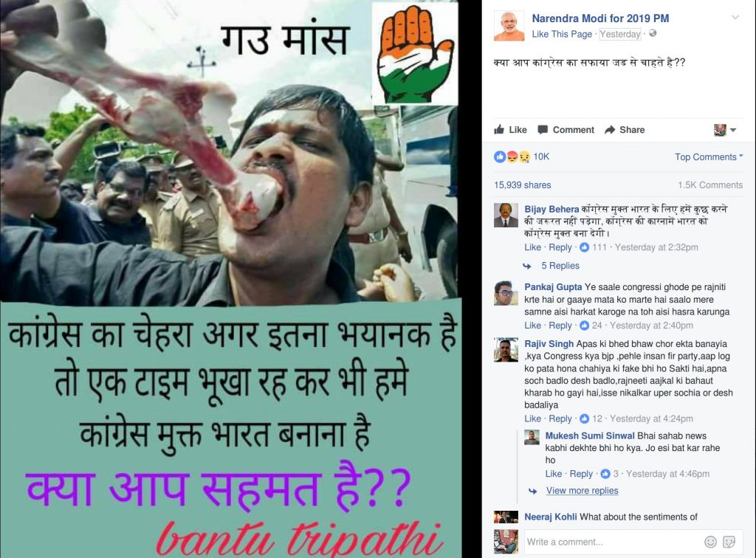Open the emoji picker in comment box

click(x=711, y=542)
